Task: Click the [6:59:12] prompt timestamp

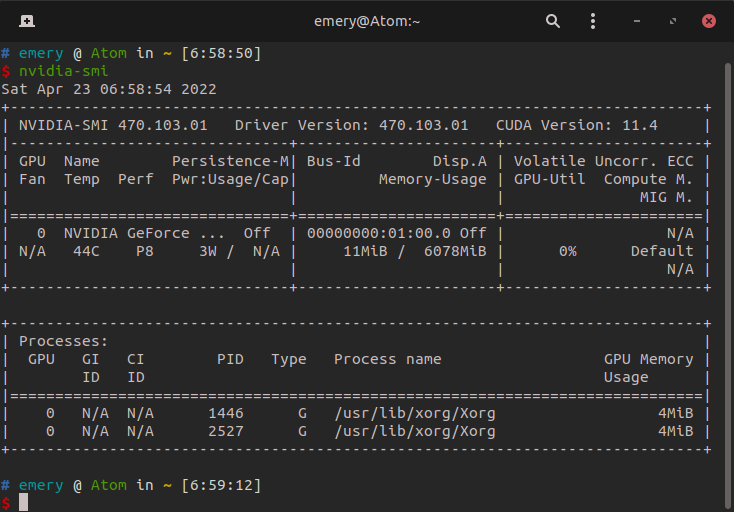Action: [x=221, y=485]
